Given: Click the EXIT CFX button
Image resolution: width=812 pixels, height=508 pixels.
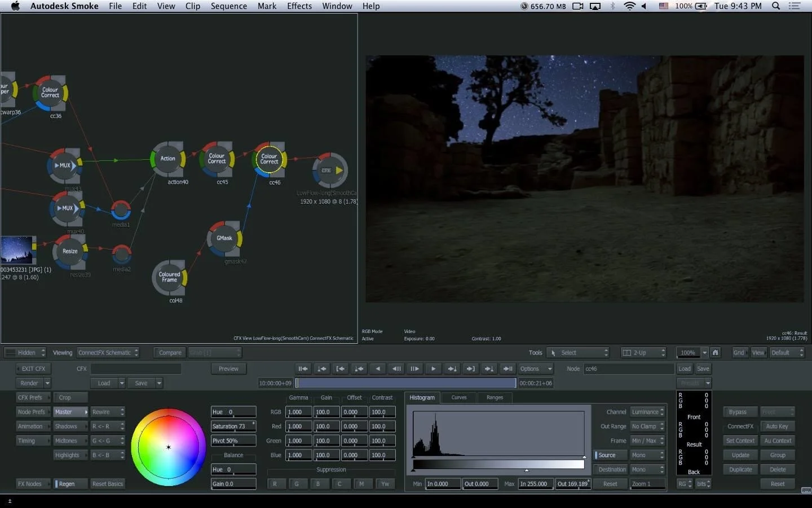Looking at the screenshot, I should (33, 369).
